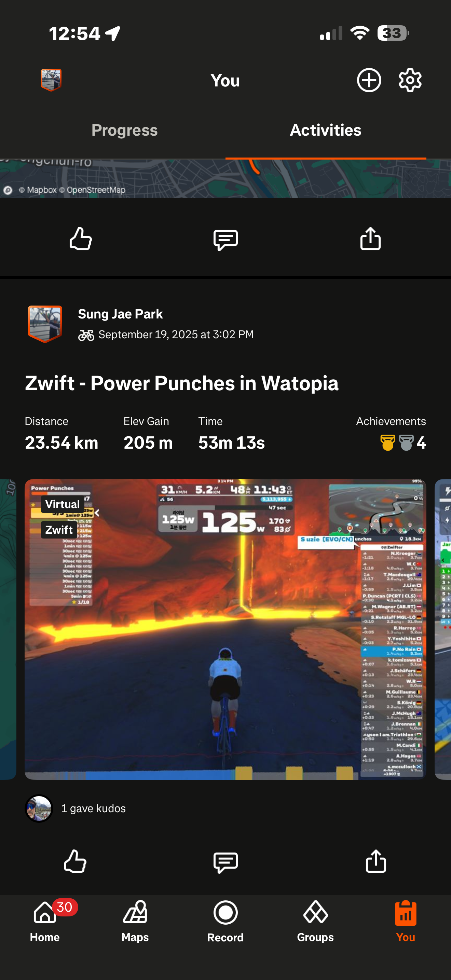Give kudos on the map activity above
The image size is (451, 980).
(x=81, y=239)
